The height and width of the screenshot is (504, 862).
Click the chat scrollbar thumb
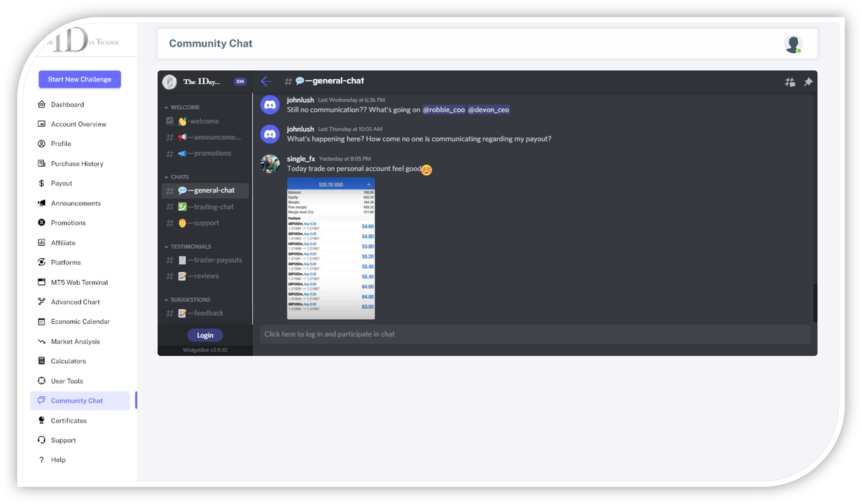(x=815, y=302)
